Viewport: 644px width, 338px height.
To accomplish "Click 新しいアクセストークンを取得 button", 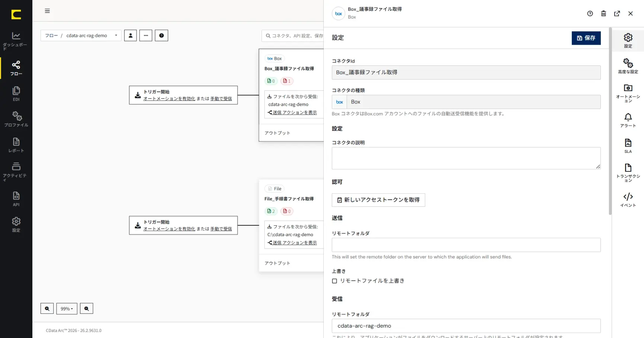I will click(378, 200).
